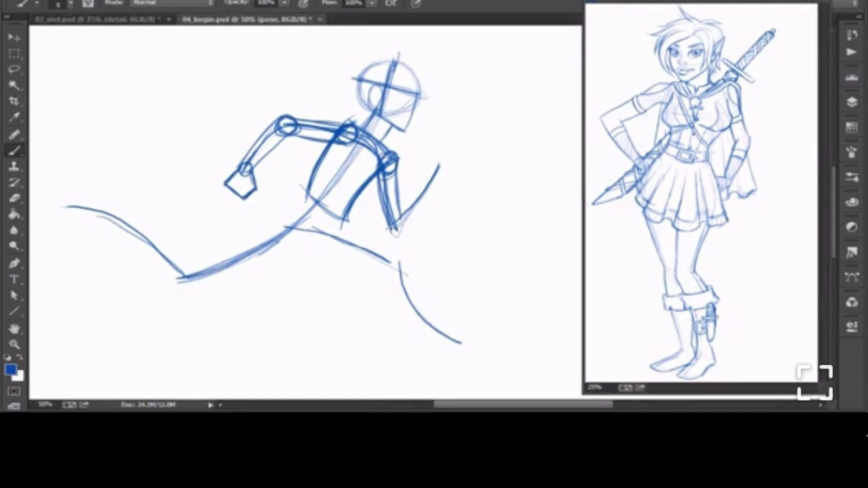Click the 25% zoom field in reference window
868x488 pixels.
595,387
